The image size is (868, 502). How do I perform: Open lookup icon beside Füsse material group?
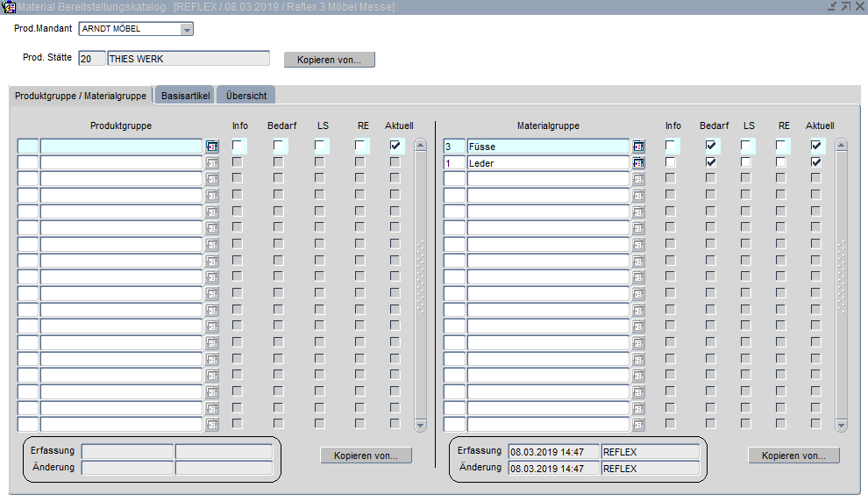pyautogui.click(x=638, y=147)
